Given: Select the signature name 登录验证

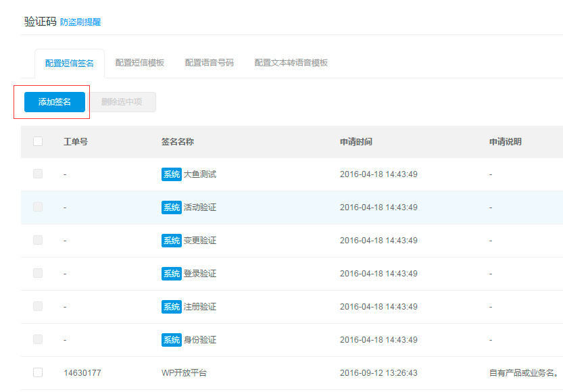Looking at the screenshot, I should click(x=200, y=274).
